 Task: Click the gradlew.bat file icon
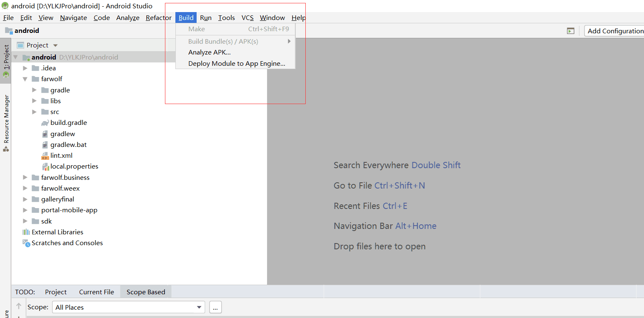point(45,145)
